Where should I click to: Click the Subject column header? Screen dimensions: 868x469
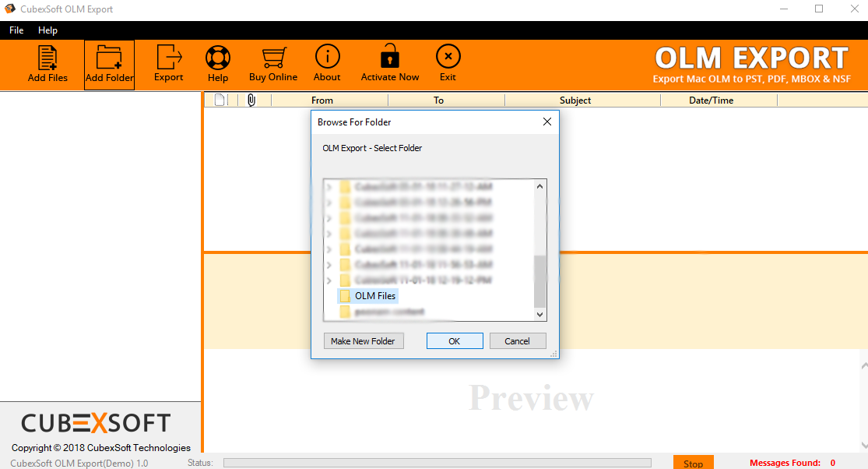(575, 100)
